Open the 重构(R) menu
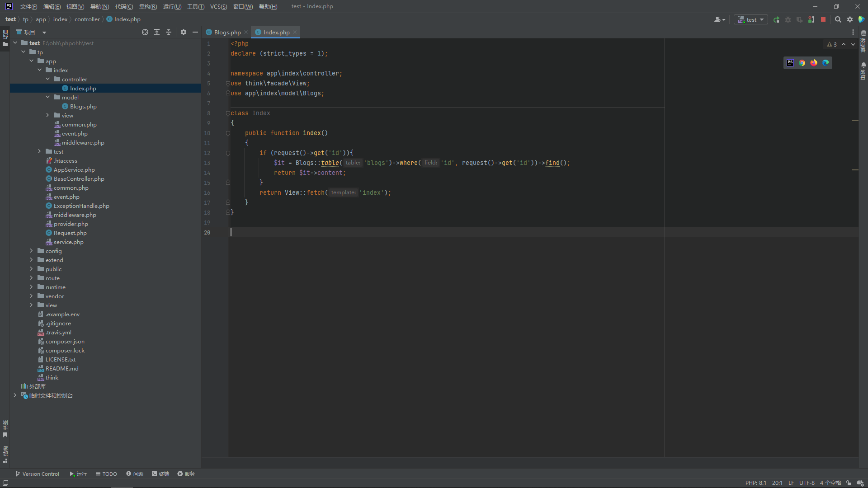Viewport: 868px width, 488px height. click(148, 6)
